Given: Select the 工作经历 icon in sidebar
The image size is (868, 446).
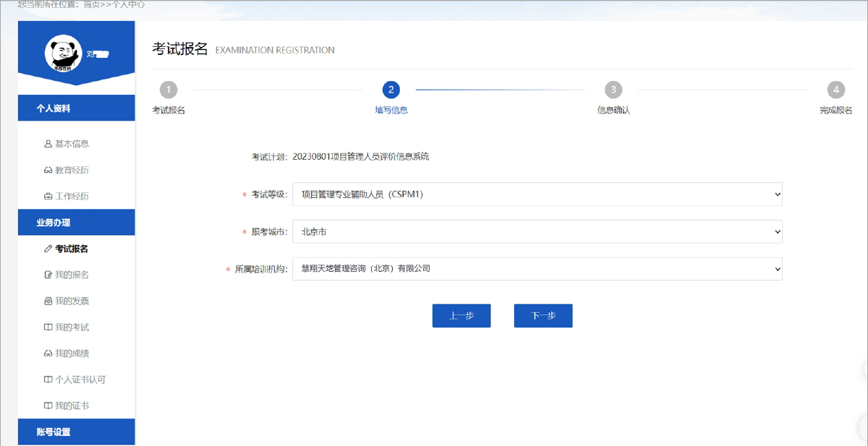Looking at the screenshot, I should point(48,195).
